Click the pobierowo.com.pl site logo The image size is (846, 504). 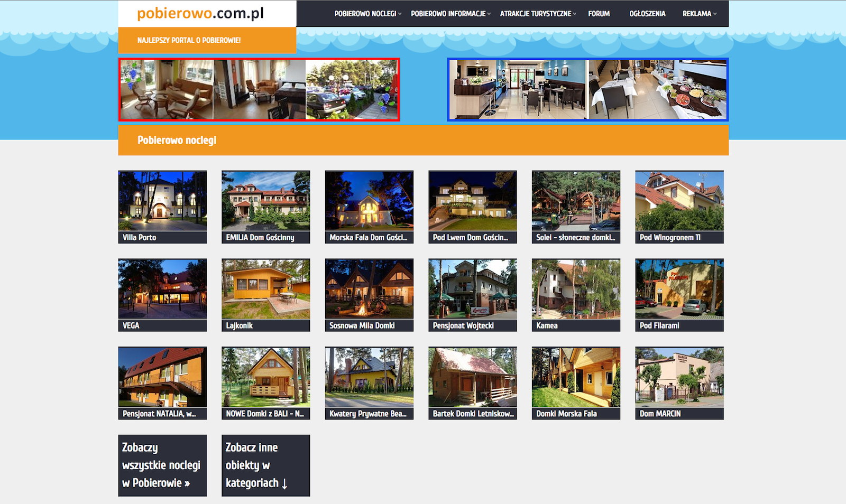pyautogui.click(x=200, y=13)
